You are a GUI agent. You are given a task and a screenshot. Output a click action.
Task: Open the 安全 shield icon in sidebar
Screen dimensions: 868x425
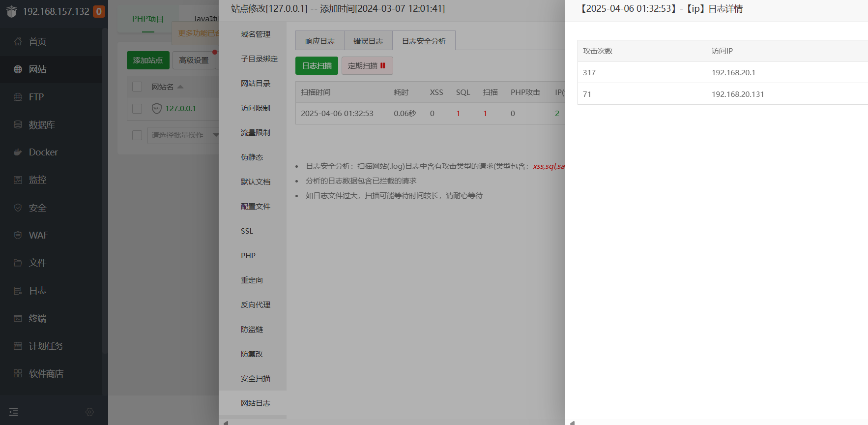[x=18, y=208]
